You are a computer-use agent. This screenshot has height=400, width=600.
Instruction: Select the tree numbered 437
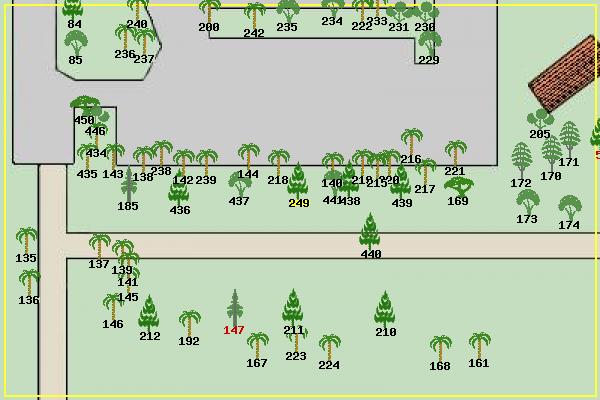coord(239,182)
